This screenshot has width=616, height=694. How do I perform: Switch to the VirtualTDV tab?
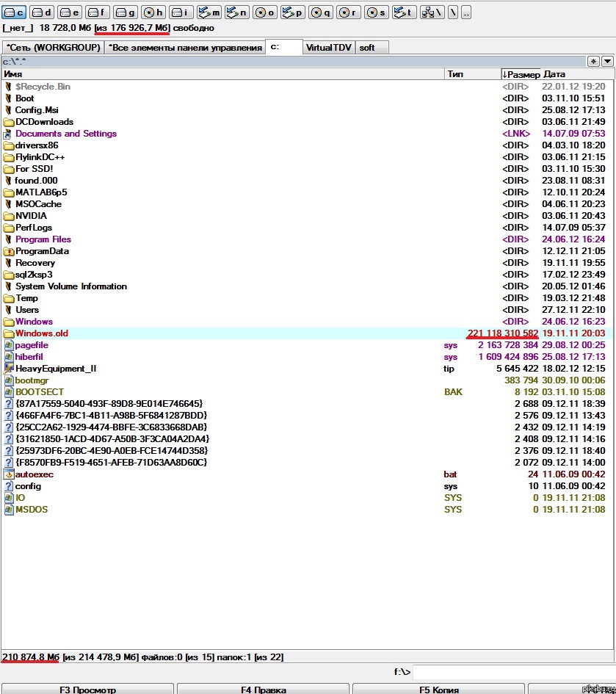pyautogui.click(x=329, y=48)
